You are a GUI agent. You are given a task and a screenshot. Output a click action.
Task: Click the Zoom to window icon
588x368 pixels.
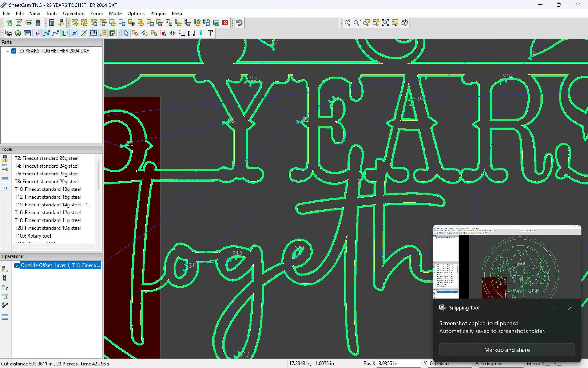pos(385,23)
